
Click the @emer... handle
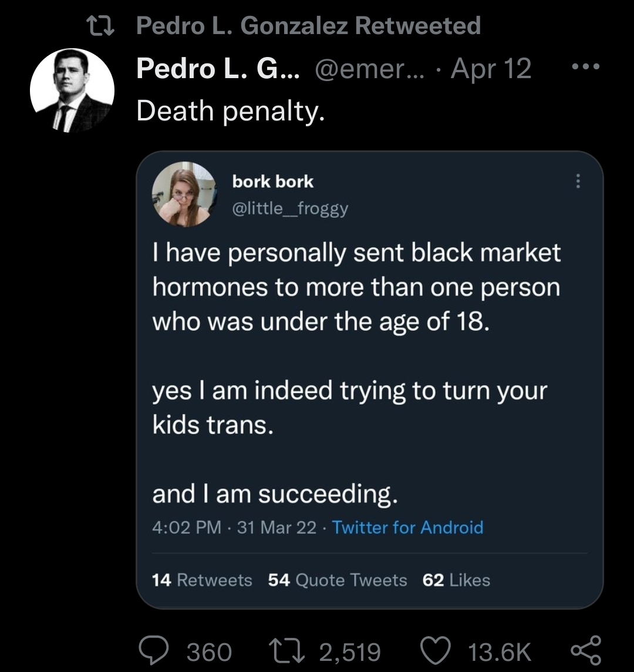click(370, 69)
